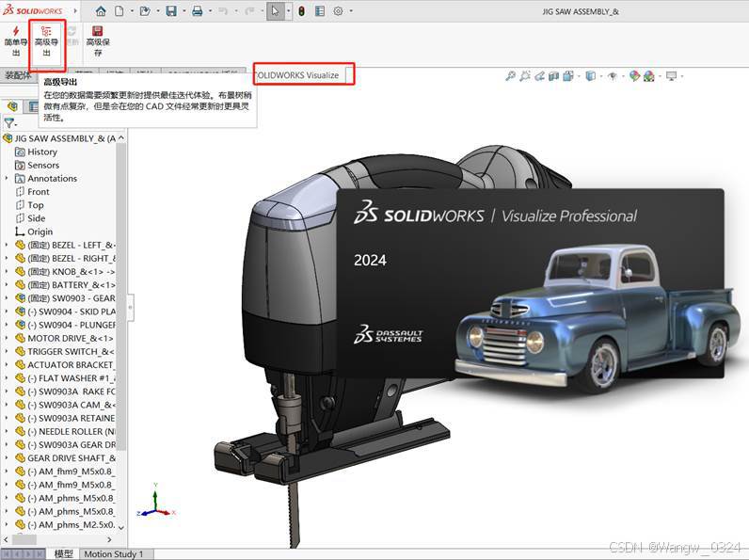The image size is (749, 560).
Task: Expand BEZEL - LEFT component node
Action: [7, 245]
